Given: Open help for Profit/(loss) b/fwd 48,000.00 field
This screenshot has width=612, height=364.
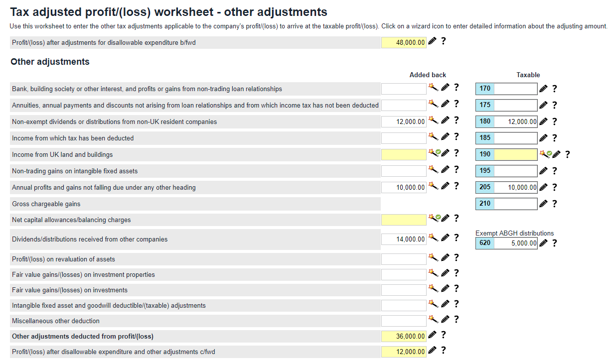Looking at the screenshot, I should click(x=444, y=41).
